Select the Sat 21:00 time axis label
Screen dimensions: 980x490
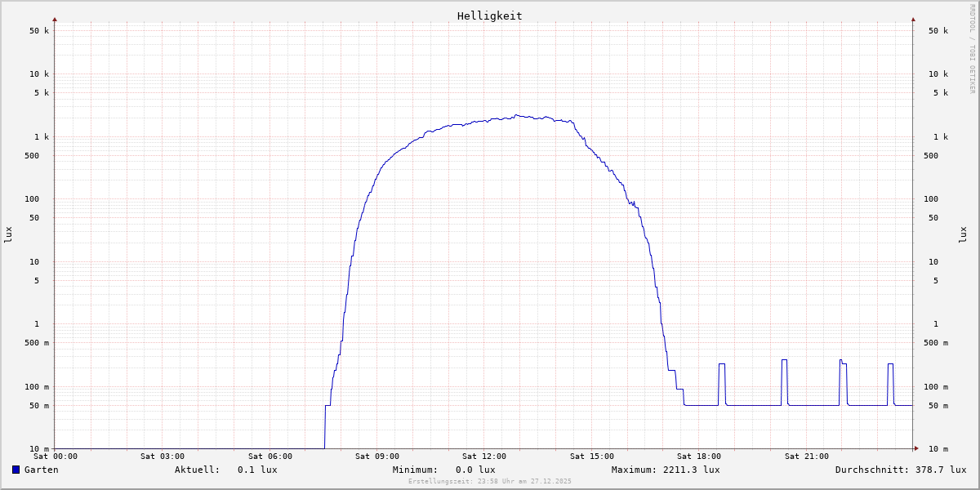[806, 457]
